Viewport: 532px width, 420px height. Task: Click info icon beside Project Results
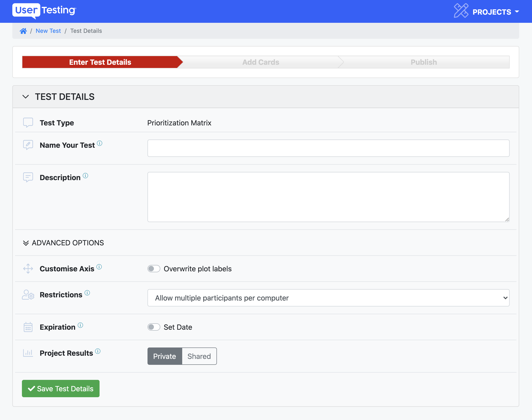[x=98, y=351]
